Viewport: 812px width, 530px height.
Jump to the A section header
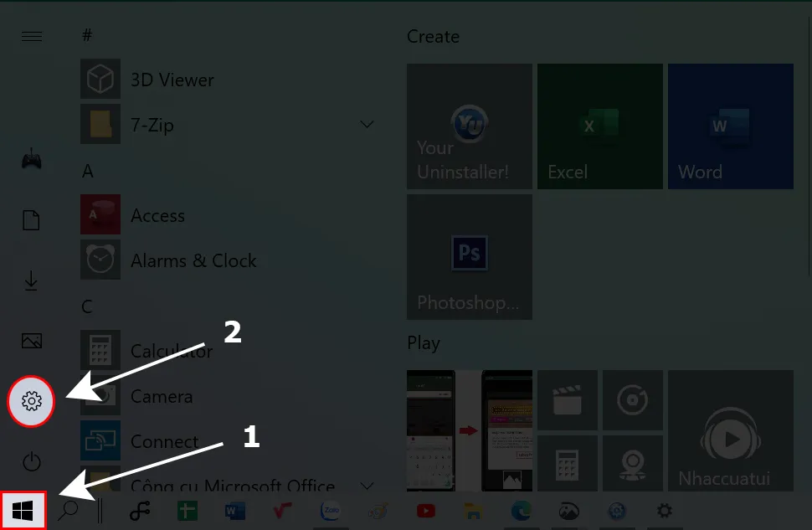tap(87, 171)
